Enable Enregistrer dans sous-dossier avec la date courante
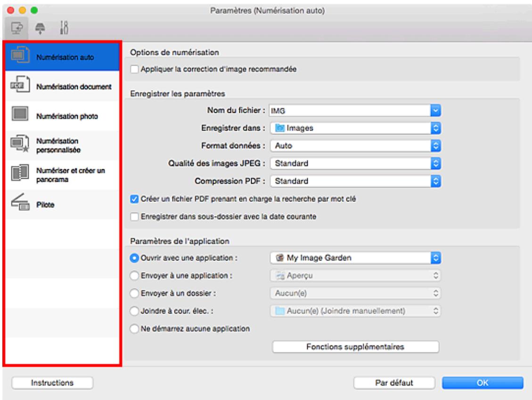The image size is (532, 400). [134, 217]
